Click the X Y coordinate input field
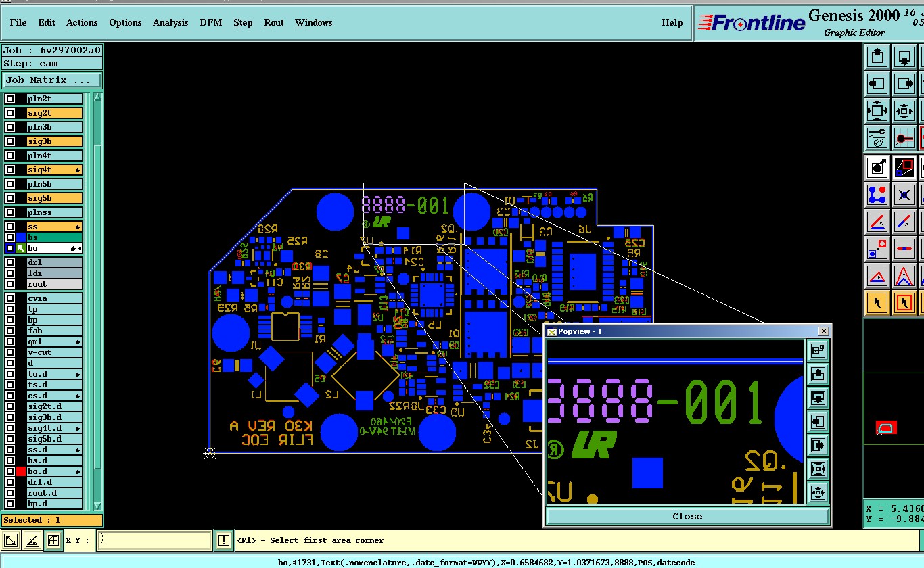Viewport: 924px width, 568px height. (x=156, y=540)
